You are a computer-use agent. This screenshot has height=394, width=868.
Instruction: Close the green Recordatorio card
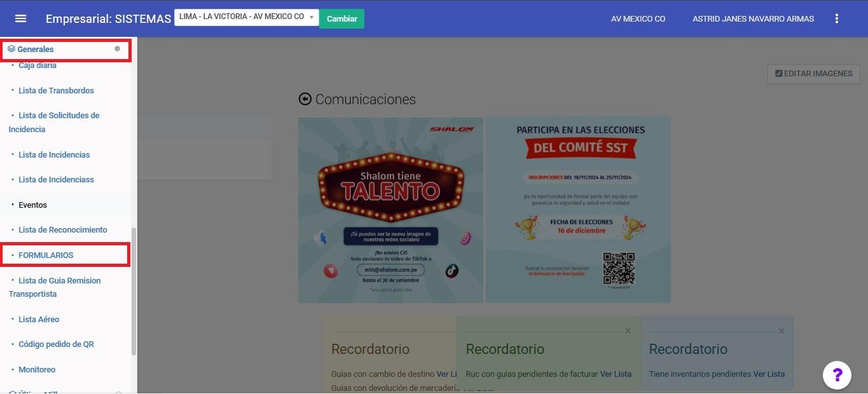pos(628,330)
